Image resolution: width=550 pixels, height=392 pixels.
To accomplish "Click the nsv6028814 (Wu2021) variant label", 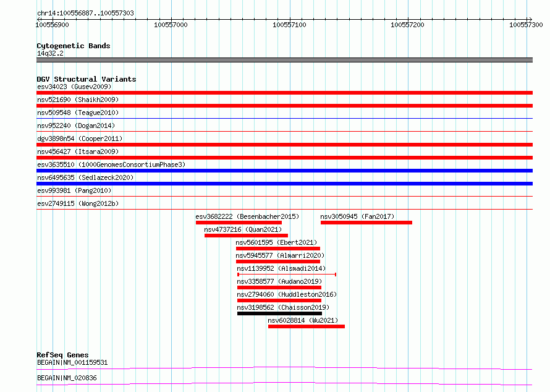I will pyautogui.click(x=303, y=320).
